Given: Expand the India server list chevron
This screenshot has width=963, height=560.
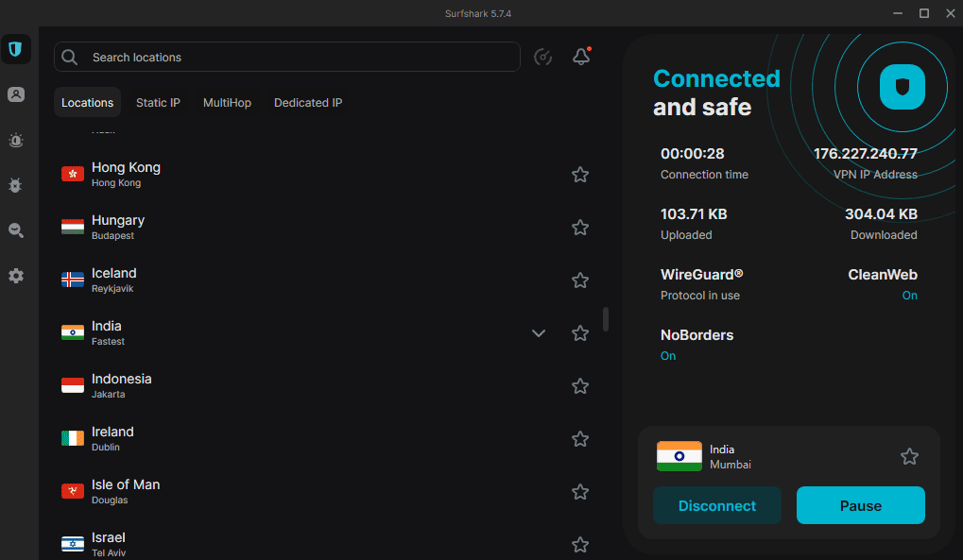Looking at the screenshot, I should 539,333.
